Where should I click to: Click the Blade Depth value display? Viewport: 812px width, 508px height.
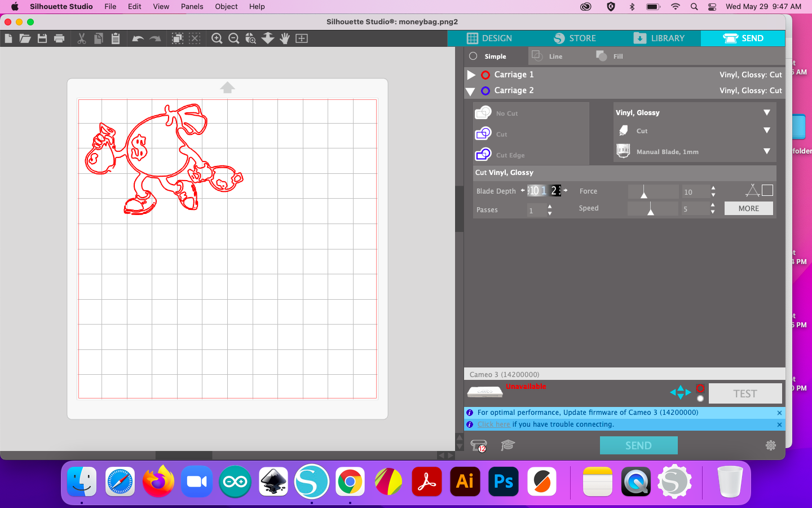[x=544, y=190]
